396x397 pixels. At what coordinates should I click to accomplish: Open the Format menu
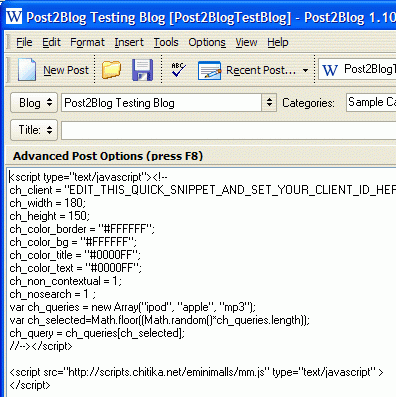click(x=87, y=42)
